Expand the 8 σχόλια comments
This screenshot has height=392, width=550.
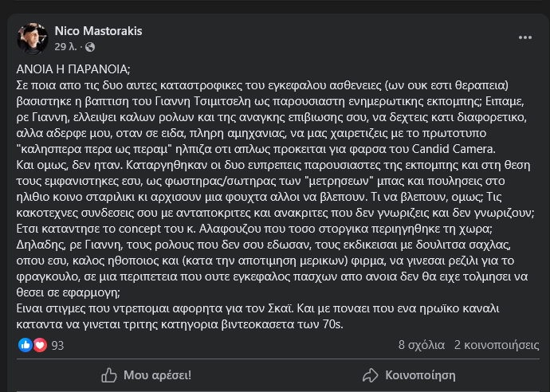(x=422, y=345)
